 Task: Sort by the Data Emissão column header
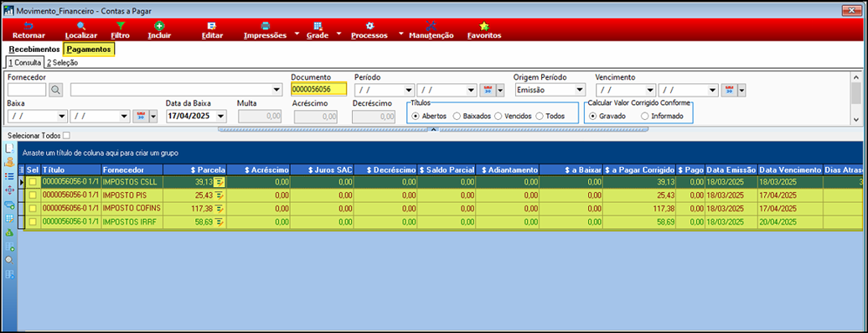pos(731,169)
